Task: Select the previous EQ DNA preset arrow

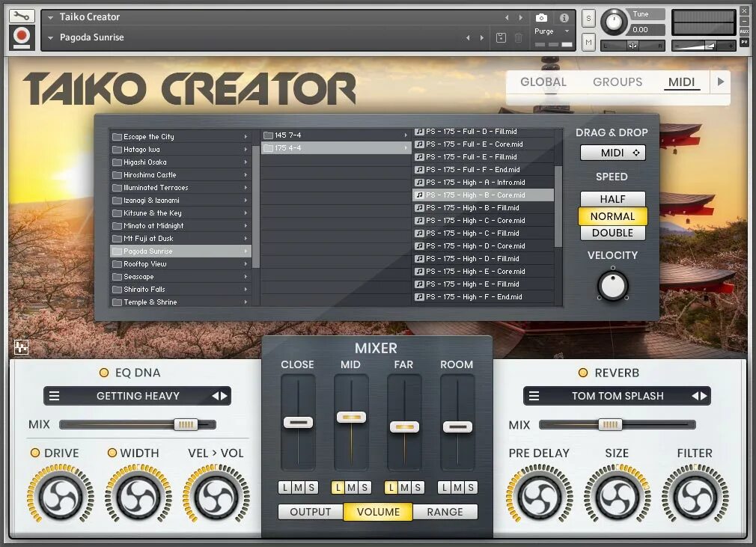Action: tap(216, 396)
